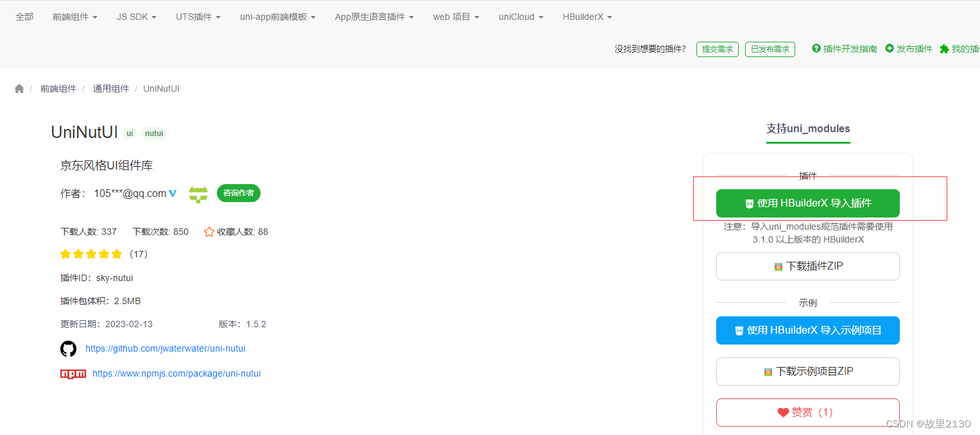Screen dimensions: 980x435
Task: Click the npm logo icon
Action: click(x=73, y=373)
